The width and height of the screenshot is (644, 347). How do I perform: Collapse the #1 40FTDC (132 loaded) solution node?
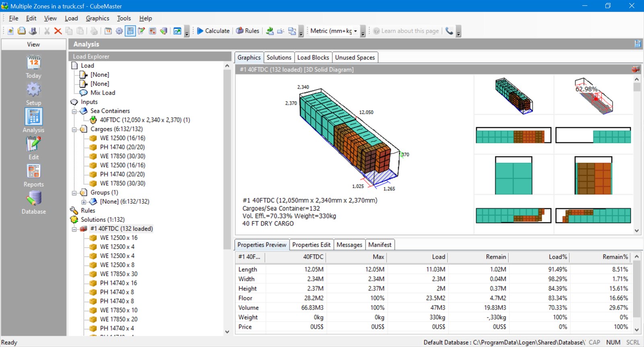coord(74,229)
